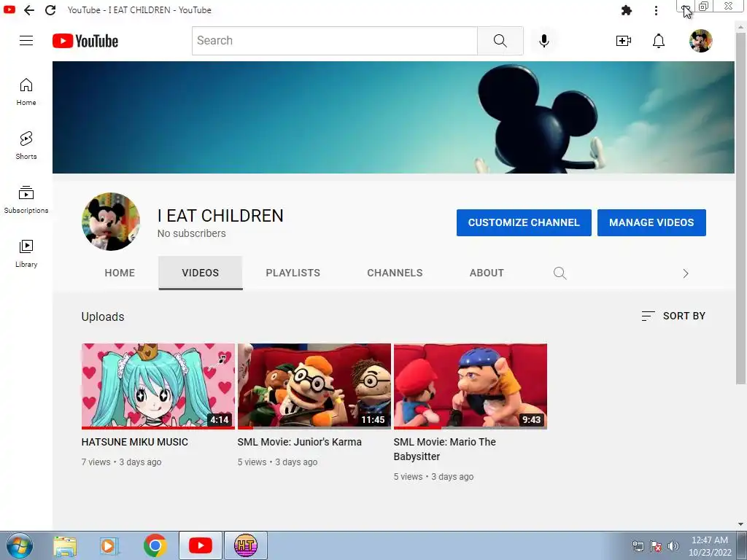Click the channel search magnifier icon
Viewport: 747px width, 560px height.
(560, 273)
